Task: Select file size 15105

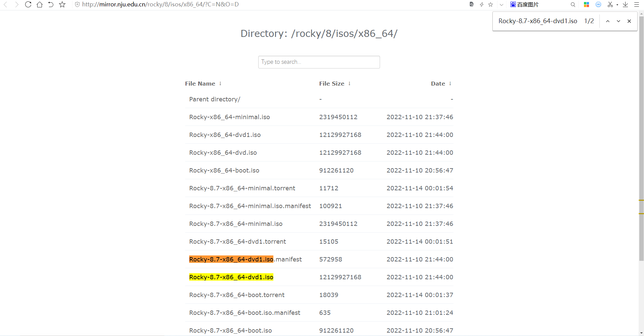Action: (x=329, y=242)
